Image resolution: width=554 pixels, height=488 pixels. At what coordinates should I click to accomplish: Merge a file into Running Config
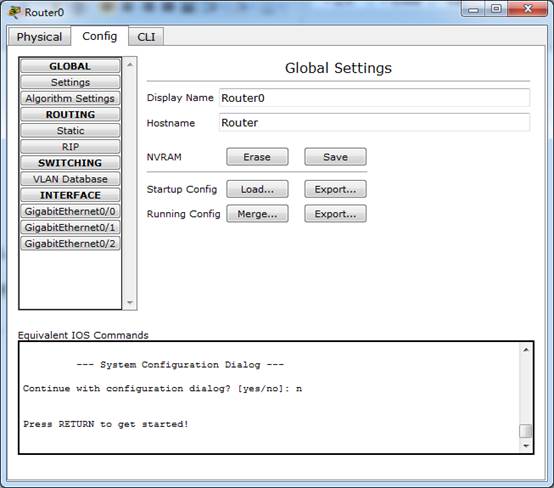(x=257, y=214)
